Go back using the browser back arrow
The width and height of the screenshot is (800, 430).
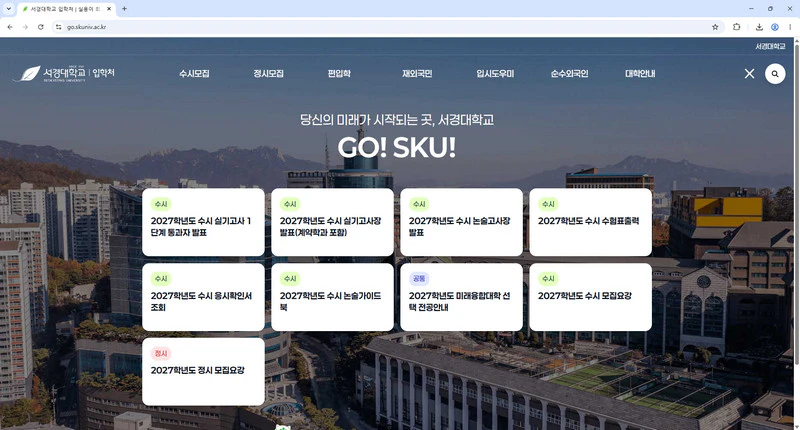point(10,27)
